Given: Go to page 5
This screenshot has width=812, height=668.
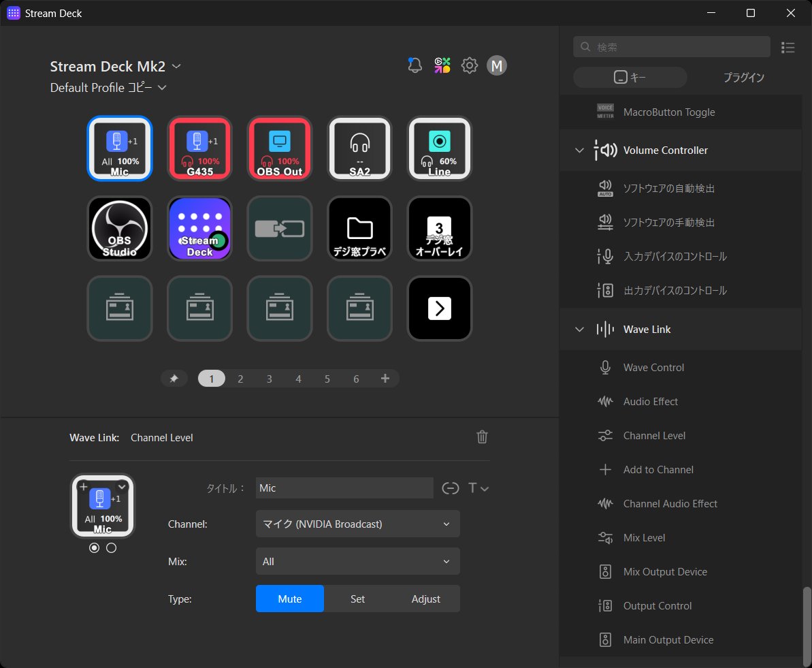Looking at the screenshot, I should (x=327, y=379).
